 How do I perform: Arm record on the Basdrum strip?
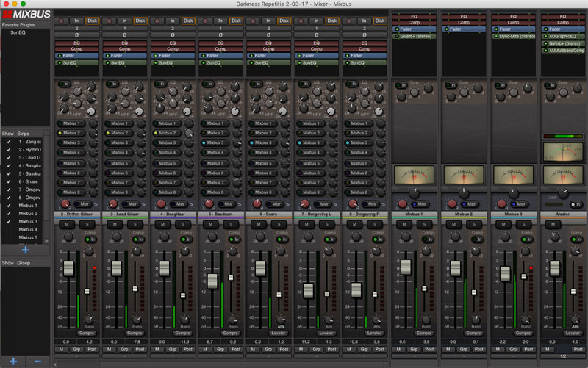coord(205,21)
